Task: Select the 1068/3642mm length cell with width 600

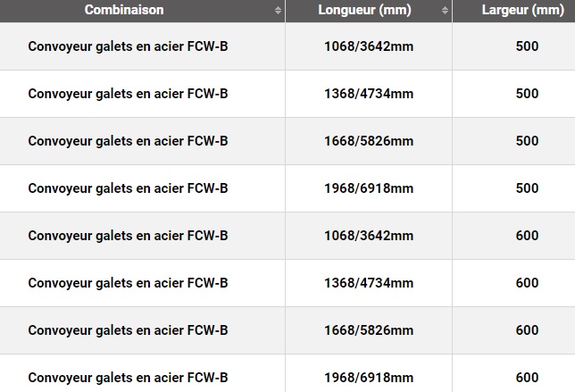Action: (369, 235)
